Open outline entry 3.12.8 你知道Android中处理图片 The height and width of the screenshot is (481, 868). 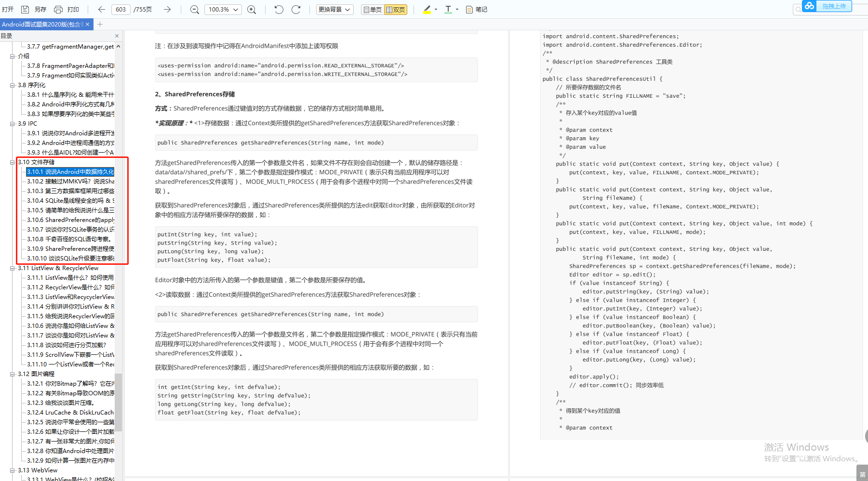click(70, 451)
